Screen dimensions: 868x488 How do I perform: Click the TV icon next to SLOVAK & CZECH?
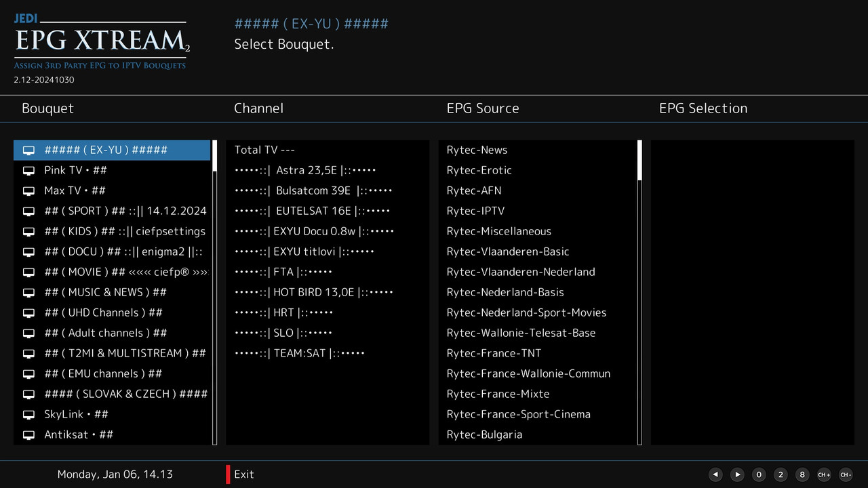coord(28,394)
